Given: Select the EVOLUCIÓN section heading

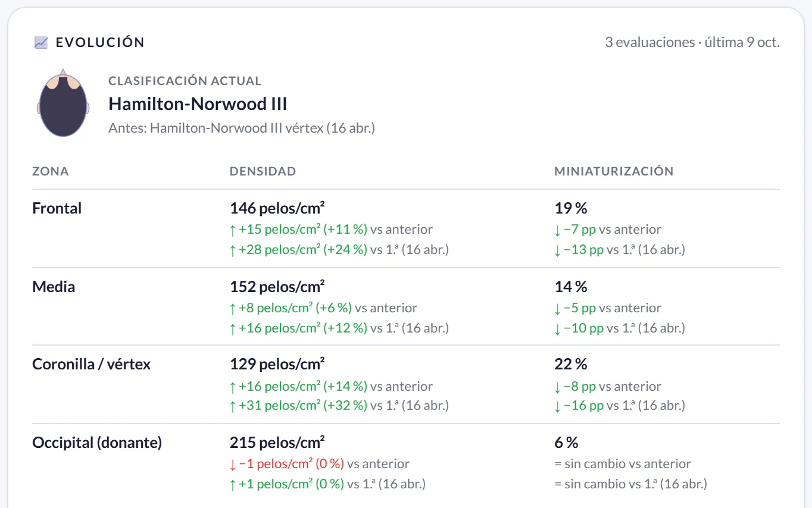Looking at the screenshot, I should point(100,42).
